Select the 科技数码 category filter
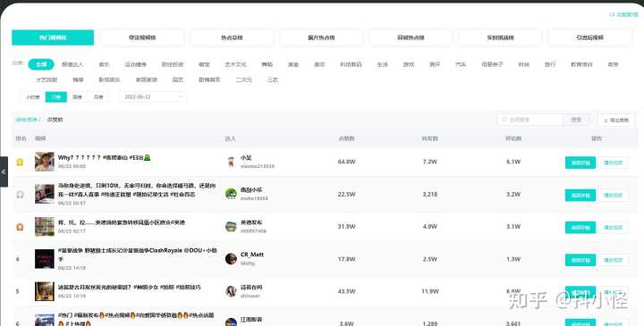Image resolution: width=644 pixels, height=326 pixels. (x=351, y=64)
